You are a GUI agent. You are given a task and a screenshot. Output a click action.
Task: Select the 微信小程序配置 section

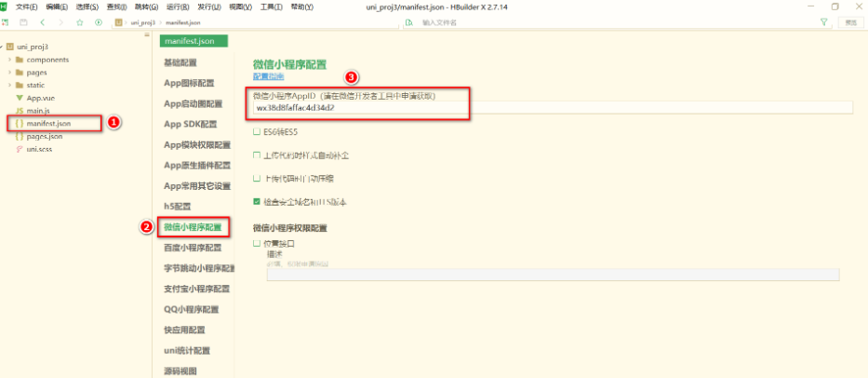(193, 226)
